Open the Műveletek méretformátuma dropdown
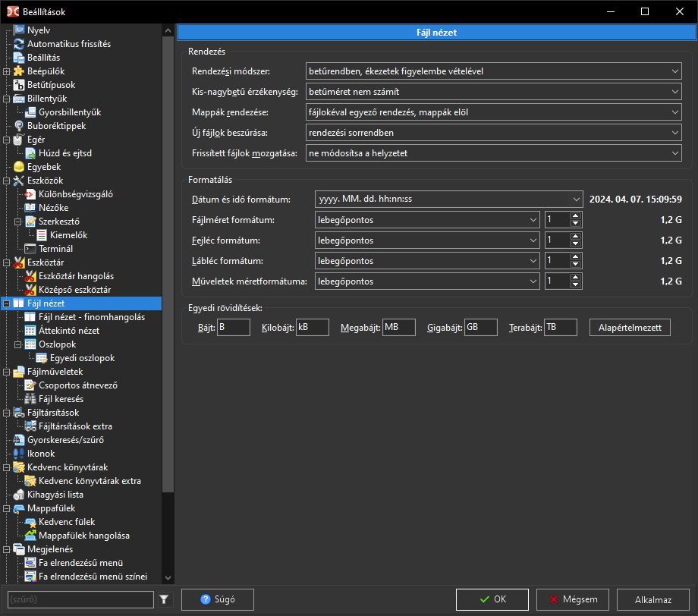The image size is (698, 616). click(x=427, y=281)
